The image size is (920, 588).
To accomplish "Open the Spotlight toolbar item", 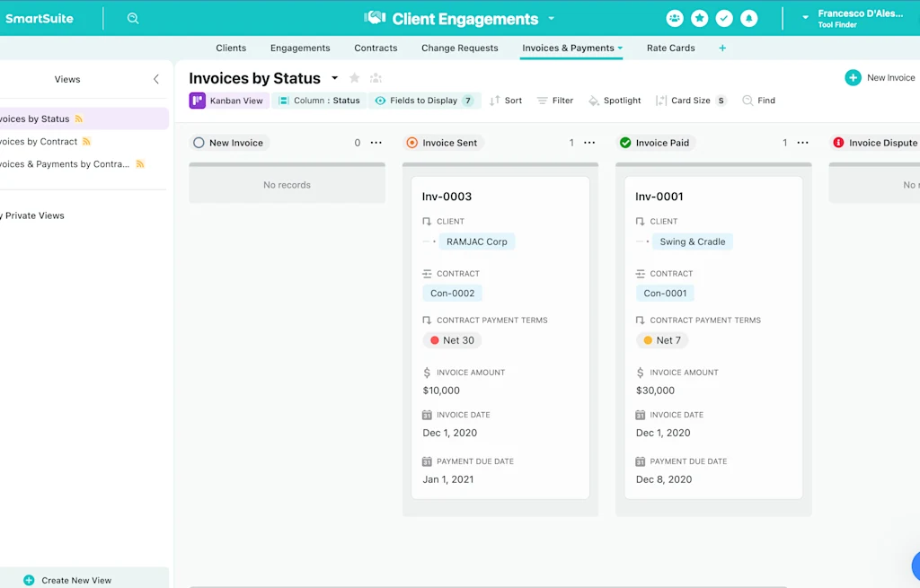I will tap(615, 101).
